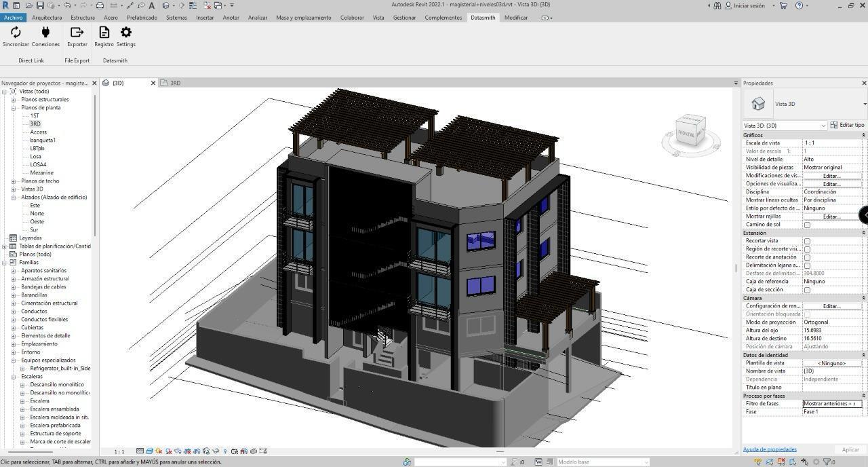Open the Arquitectura ribbon tab
The height and width of the screenshot is (467, 868).
click(x=47, y=18)
